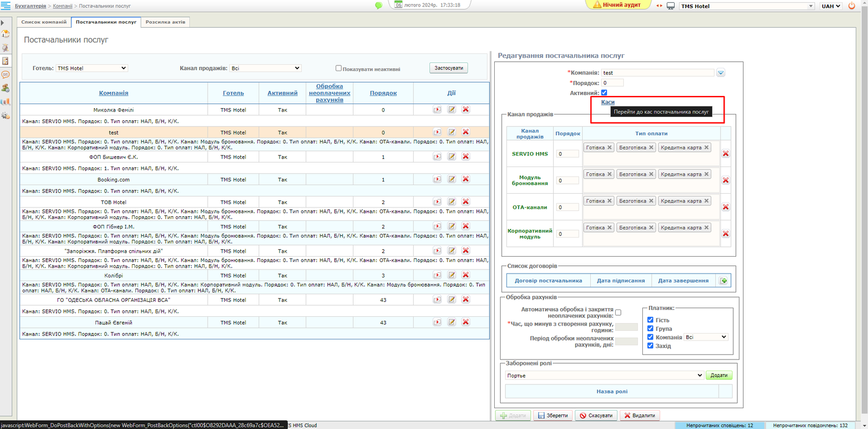The width and height of the screenshot is (868, 429).
Task: Open the house icon in the left sidebar
Action: [x=6, y=35]
